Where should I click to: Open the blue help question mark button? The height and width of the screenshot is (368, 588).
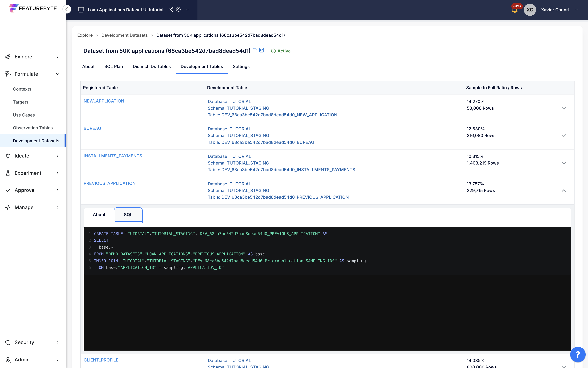pos(578,354)
